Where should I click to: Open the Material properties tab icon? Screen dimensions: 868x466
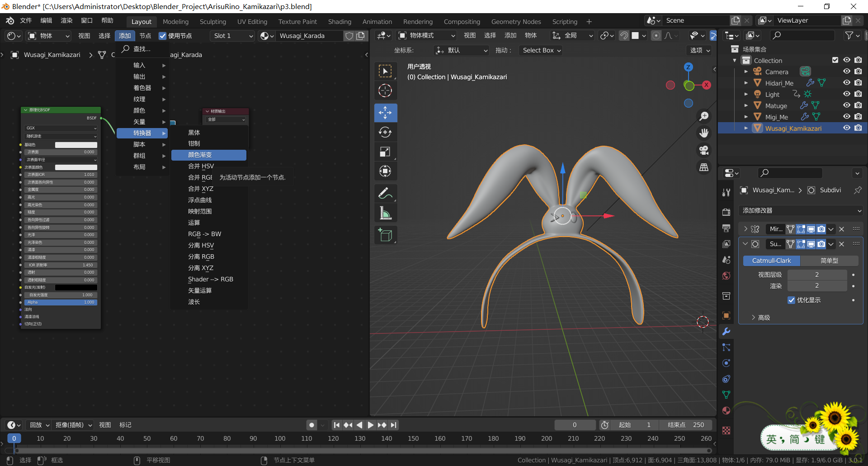click(726, 411)
